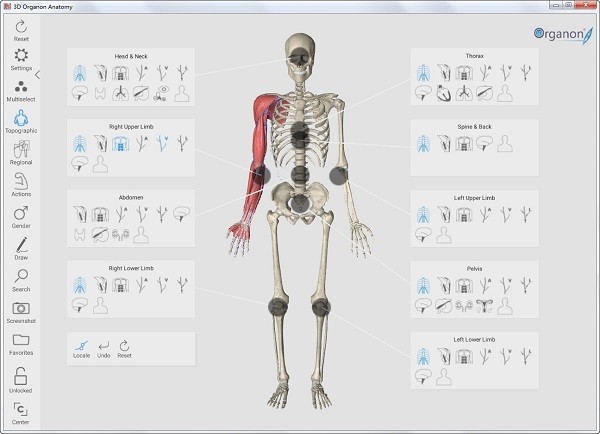The width and height of the screenshot is (600, 434).
Task: Click the hotspot on the muscled arm's elbow
Action: [x=261, y=175]
